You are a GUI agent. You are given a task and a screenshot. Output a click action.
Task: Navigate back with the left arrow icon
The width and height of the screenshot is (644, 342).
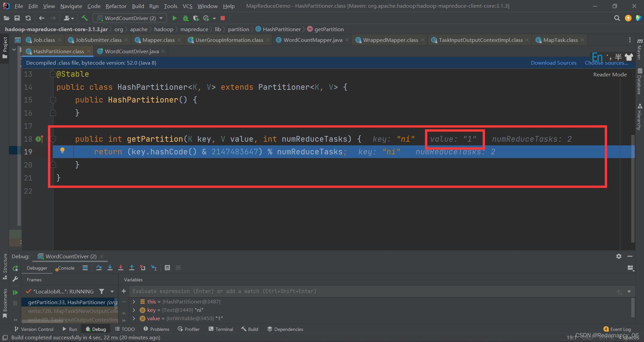pos(42,18)
